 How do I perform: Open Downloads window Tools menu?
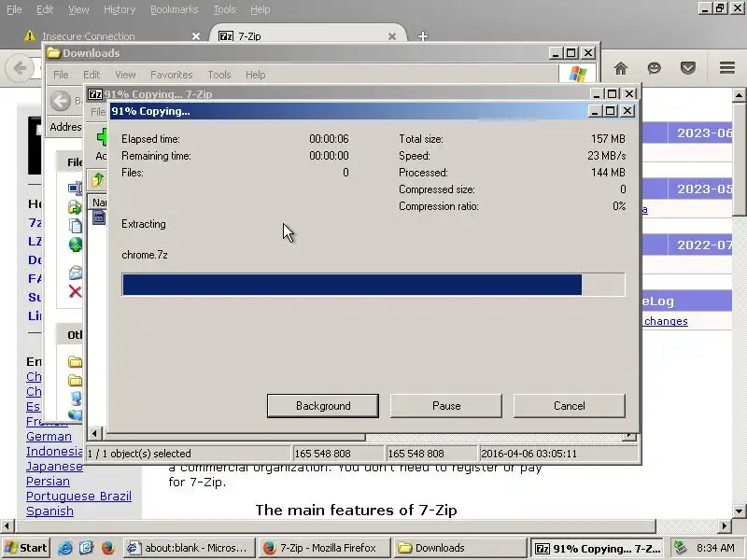point(219,75)
